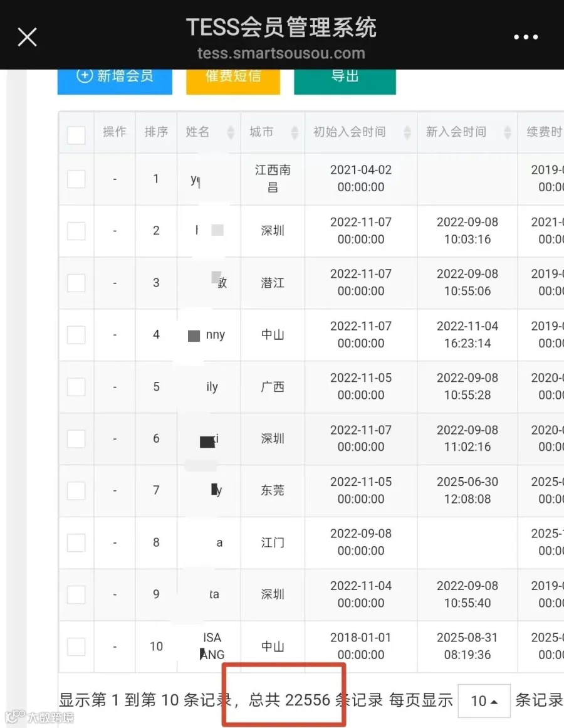The image size is (564, 728).
Task: Click the 2022-11-04 16:23:14 cell
Action: 467,335
